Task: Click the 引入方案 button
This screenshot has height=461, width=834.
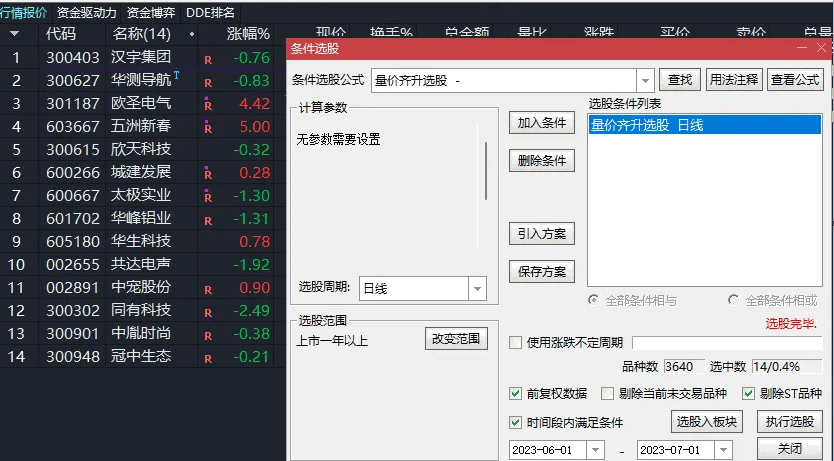Action: pyautogui.click(x=541, y=233)
